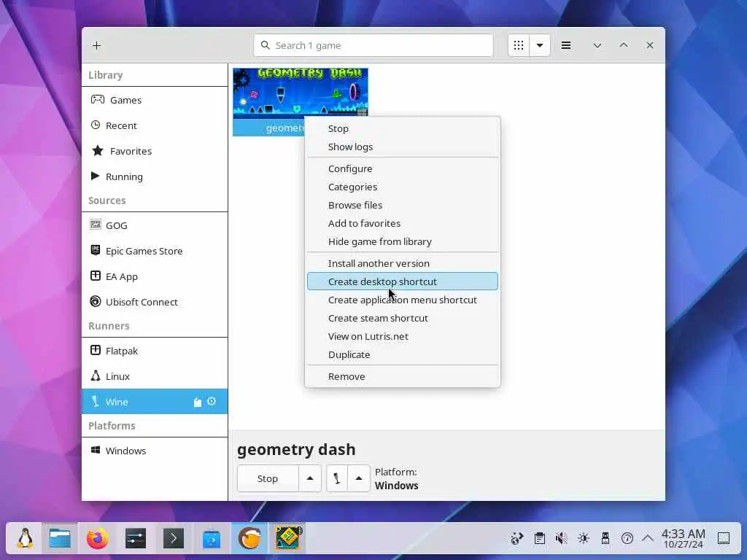The height and width of the screenshot is (560, 747).
Task: Select Create desktop shortcut
Action: (x=403, y=281)
